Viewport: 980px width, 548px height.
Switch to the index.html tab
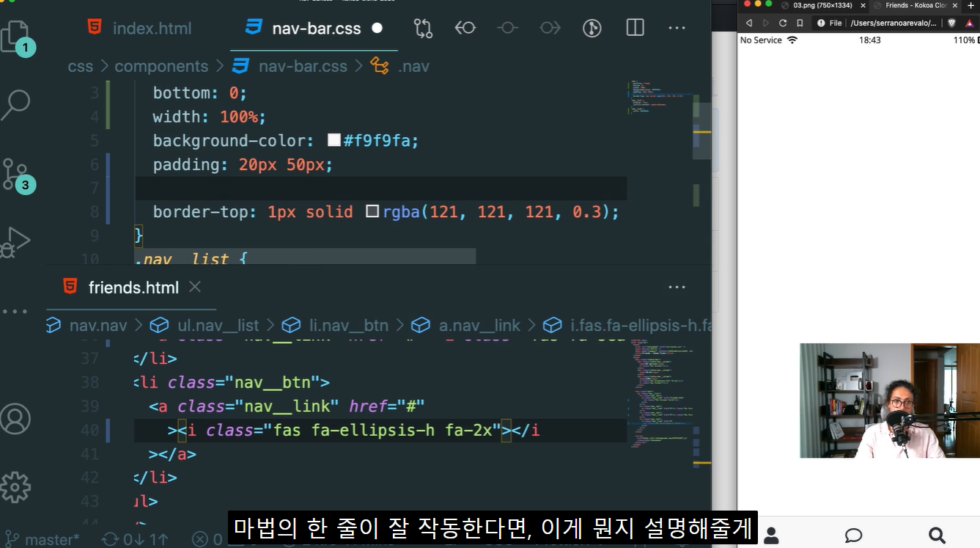[x=140, y=29]
